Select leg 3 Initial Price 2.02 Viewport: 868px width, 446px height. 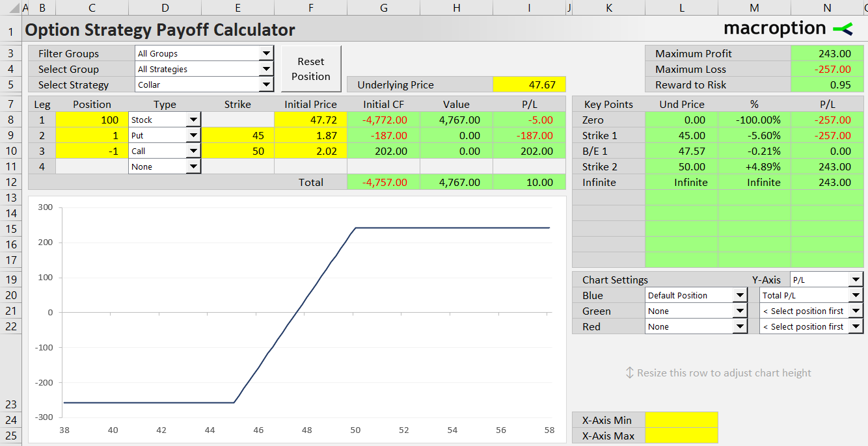(x=310, y=151)
